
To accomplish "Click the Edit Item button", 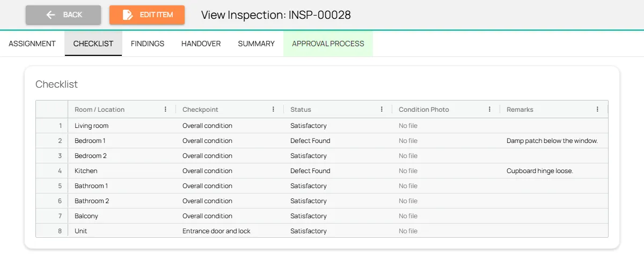I will click(x=147, y=15).
